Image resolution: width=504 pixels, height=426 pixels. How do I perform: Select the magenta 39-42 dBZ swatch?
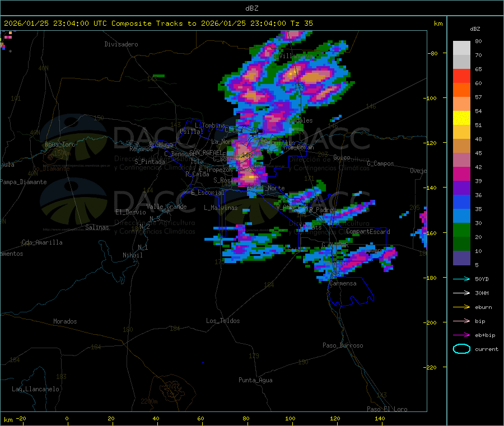(x=461, y=174)
